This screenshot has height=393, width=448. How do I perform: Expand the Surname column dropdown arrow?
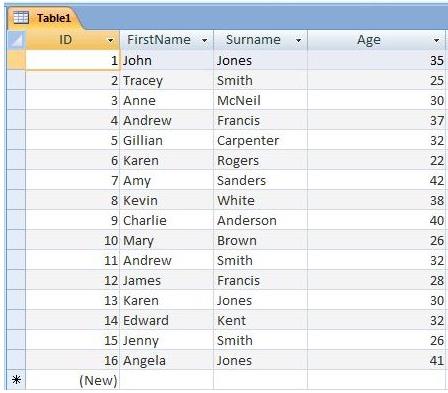click(298, 41)
